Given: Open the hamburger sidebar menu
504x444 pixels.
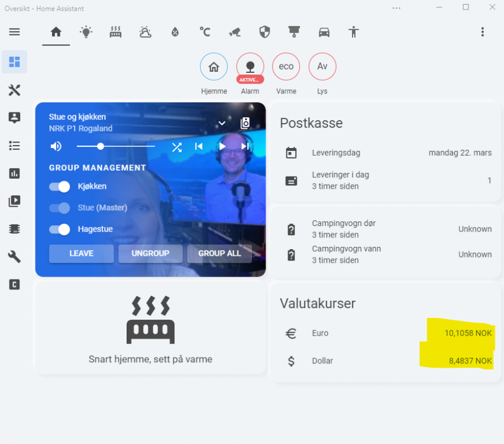Looking at the screenshot, I should click(x=14, y=32).
